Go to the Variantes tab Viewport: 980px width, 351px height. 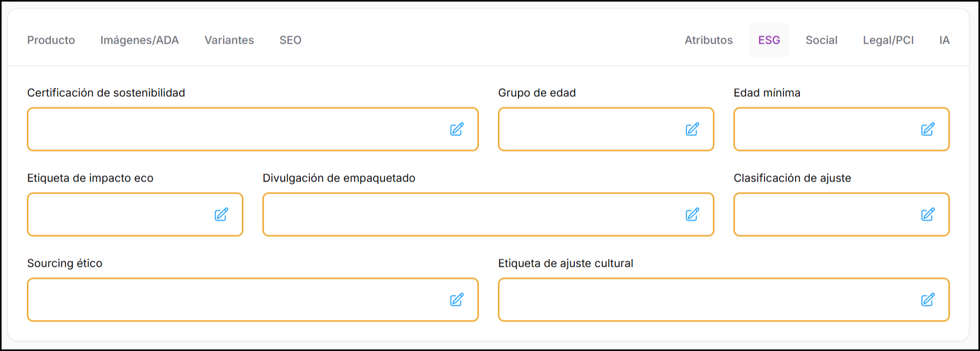pos(229,40)
